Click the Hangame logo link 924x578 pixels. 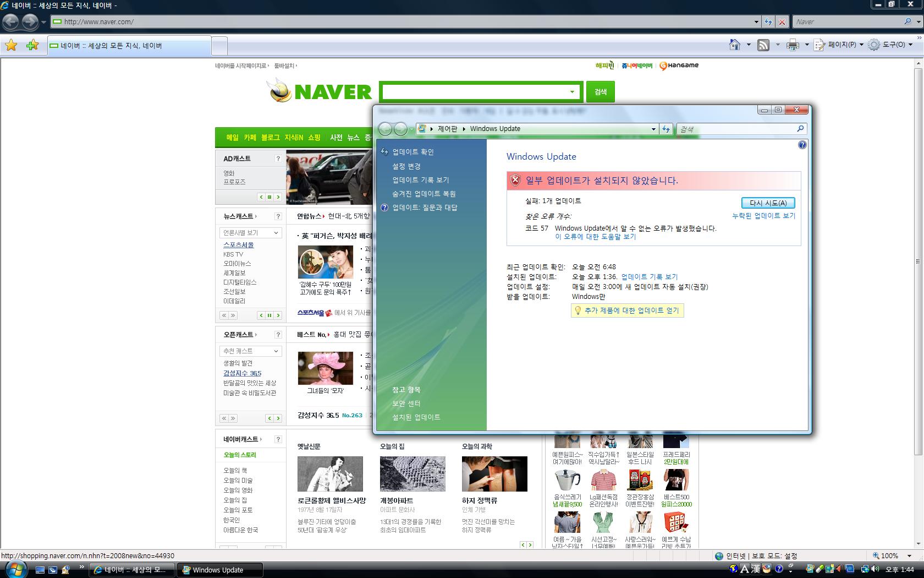[679, 66]
